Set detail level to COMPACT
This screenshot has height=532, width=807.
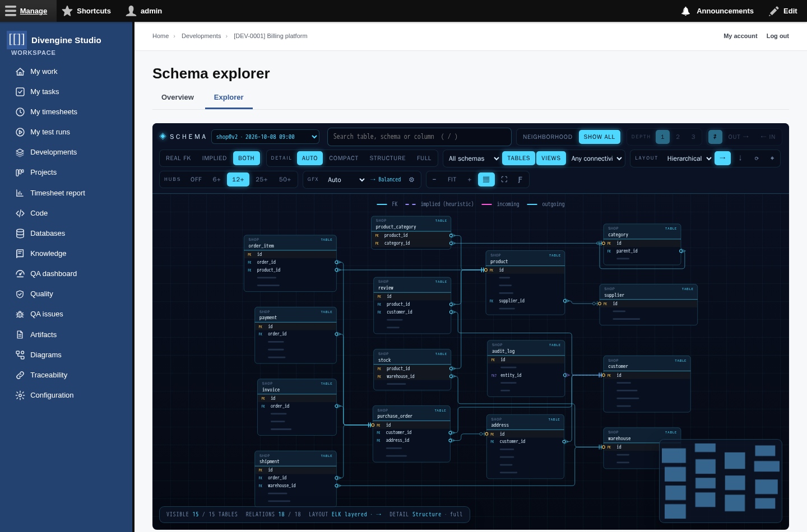[x=344, y=158]
